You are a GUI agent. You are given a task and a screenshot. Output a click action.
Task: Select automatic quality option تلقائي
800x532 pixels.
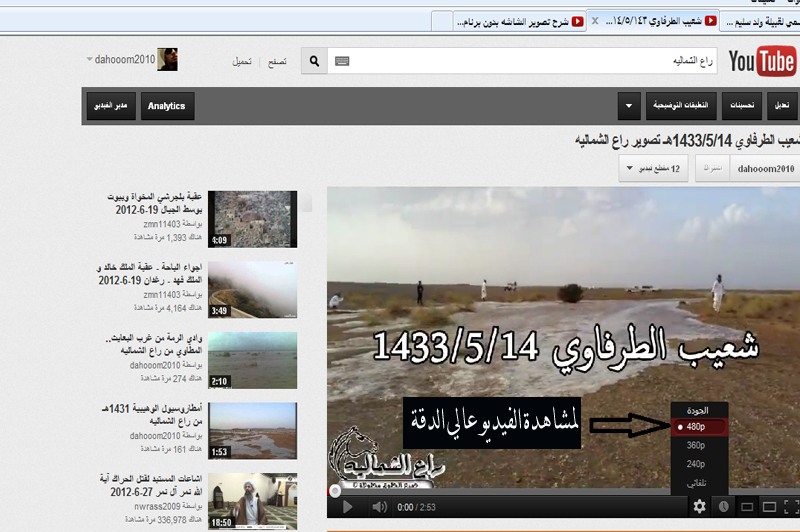click(x=696, y=483)
